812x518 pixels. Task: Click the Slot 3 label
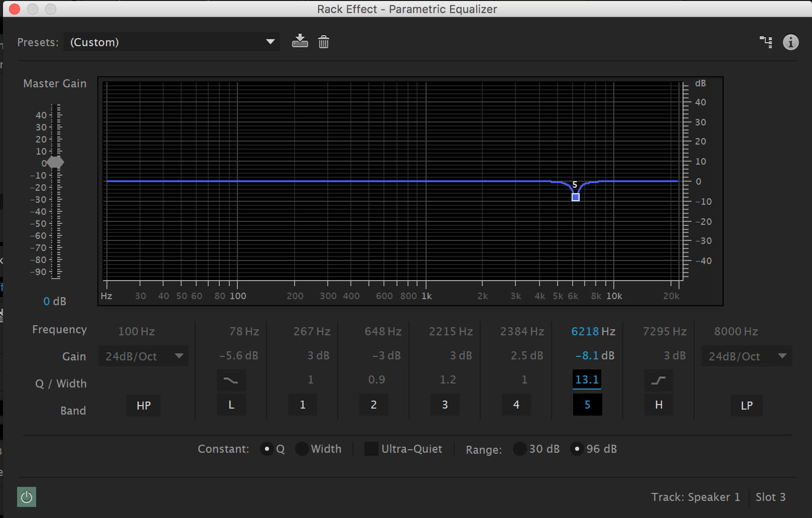(x=770, y=497)
